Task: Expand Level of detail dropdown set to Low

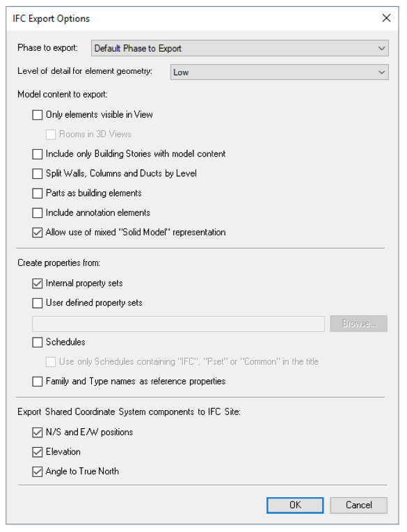Action: tap(279, 72)
